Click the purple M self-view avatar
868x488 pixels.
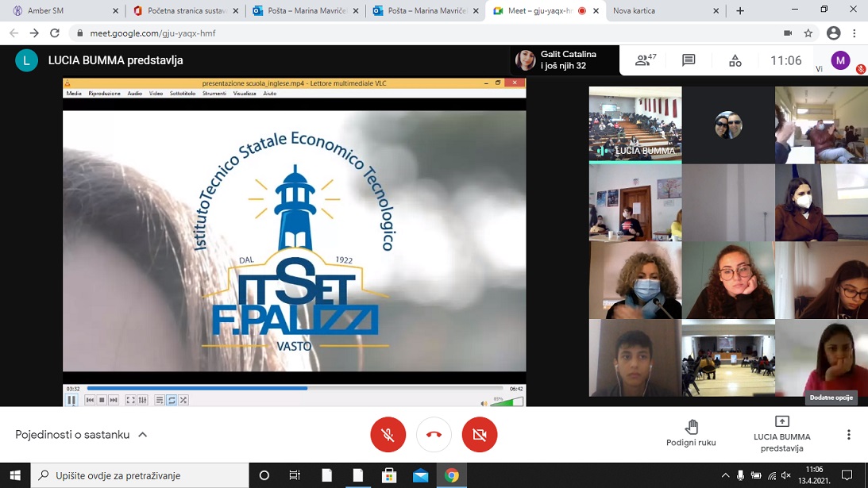tap(840, 60)
